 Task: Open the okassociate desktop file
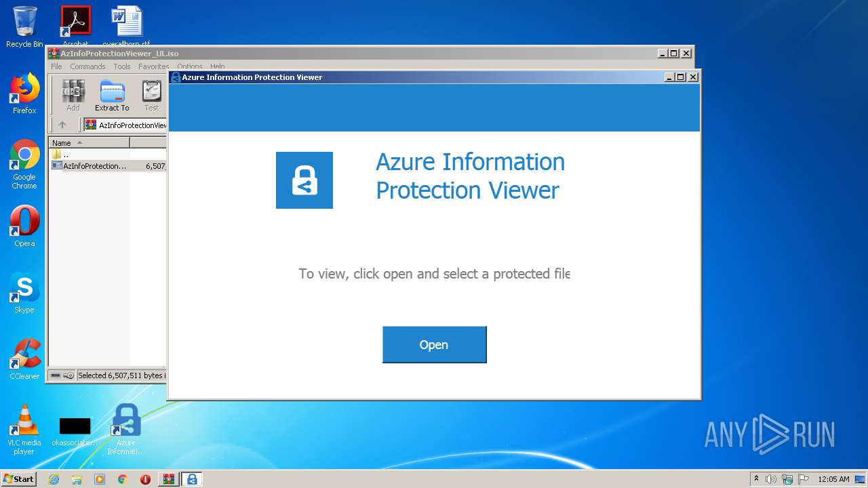[x=75, y=431]
